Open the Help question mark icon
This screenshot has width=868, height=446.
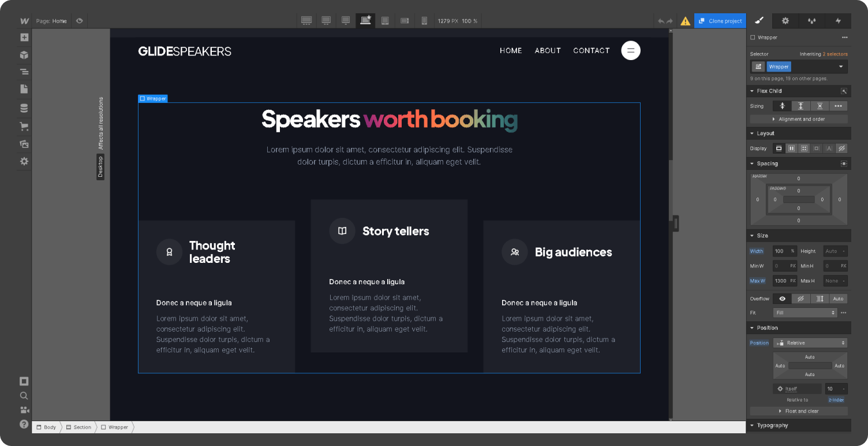point(24,424)
